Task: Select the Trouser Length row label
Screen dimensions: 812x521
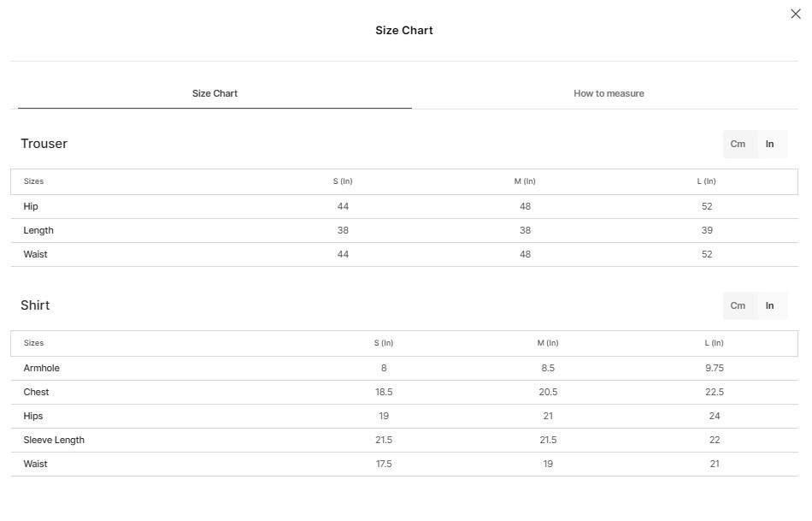Action: [38, 230]
